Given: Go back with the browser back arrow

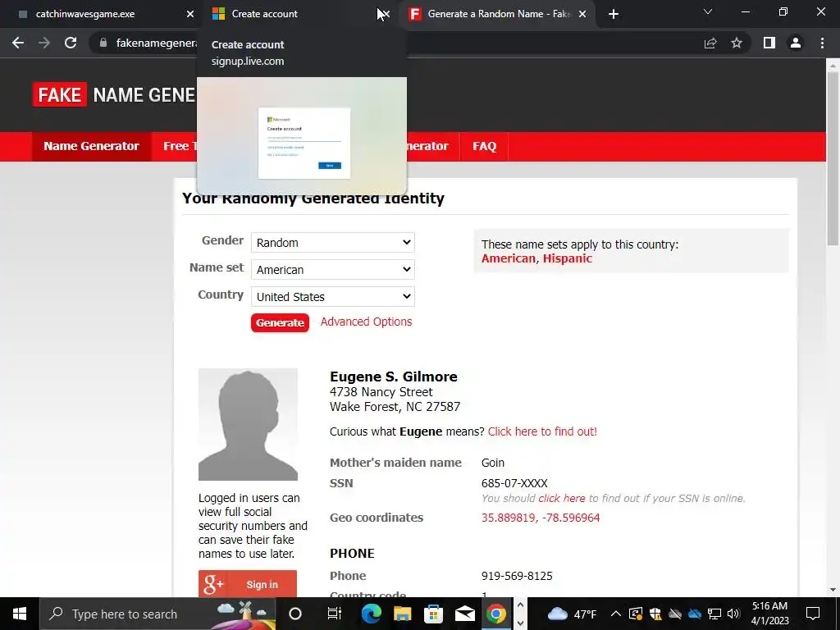Looking at the screenshot, I should pos(18,43).
